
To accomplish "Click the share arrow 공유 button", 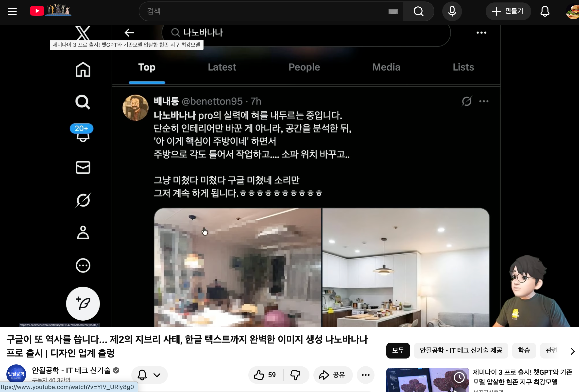I will click(333, 375).
